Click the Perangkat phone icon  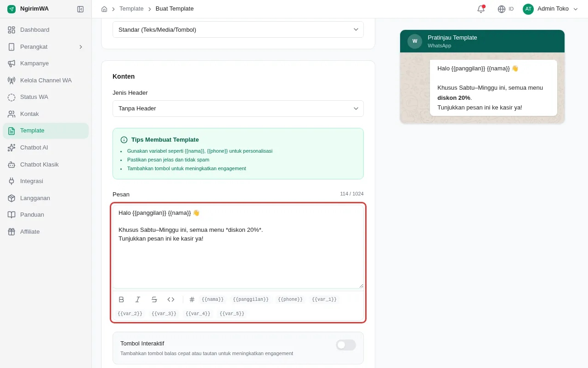tap(11, 47)
